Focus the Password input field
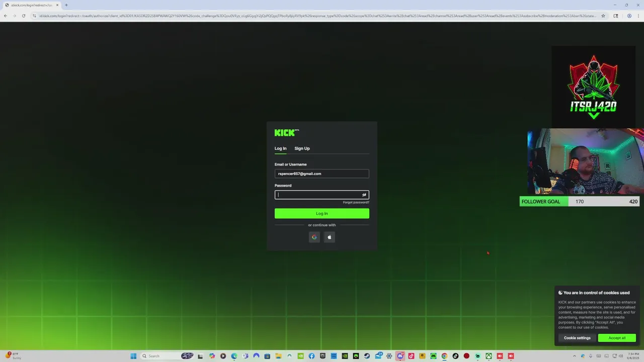This screenshot has width=644, height=362. tap(322, 195)
